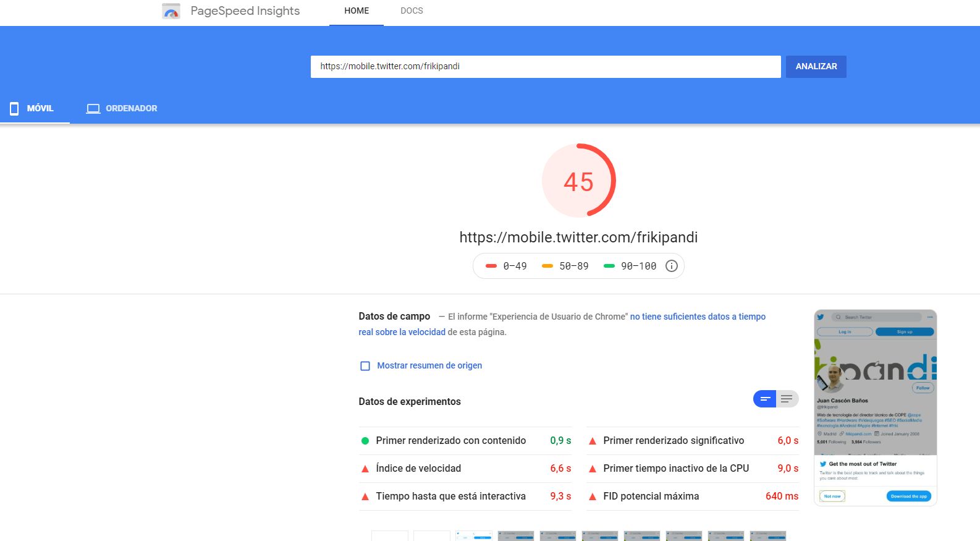Click the '9,0 s' value
This screenshot has width=980, height=541.
788,469
